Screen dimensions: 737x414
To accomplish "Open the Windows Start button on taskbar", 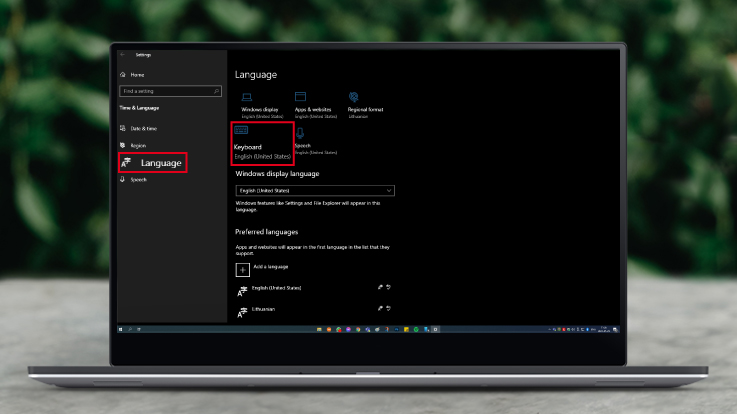I will (x=122, y=329).
